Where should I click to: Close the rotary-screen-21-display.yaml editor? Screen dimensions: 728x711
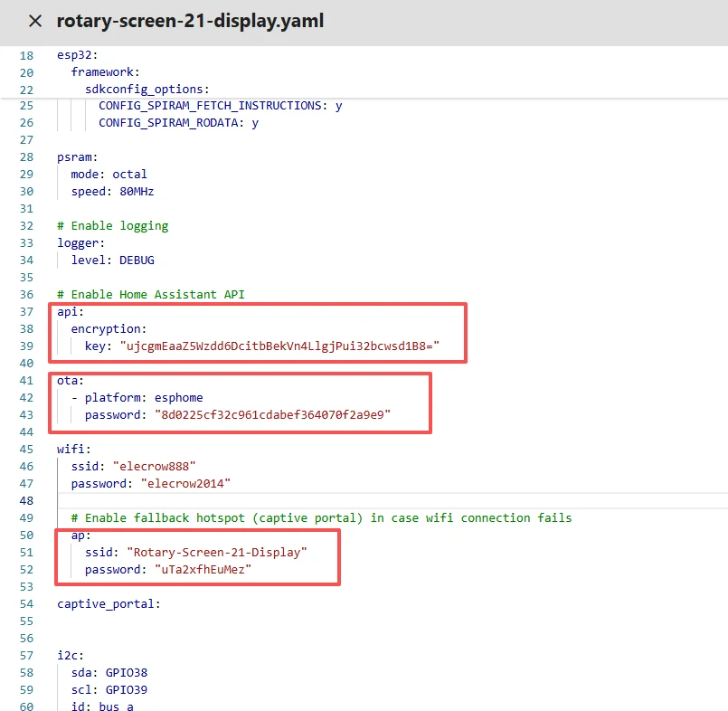coord(34,21)
